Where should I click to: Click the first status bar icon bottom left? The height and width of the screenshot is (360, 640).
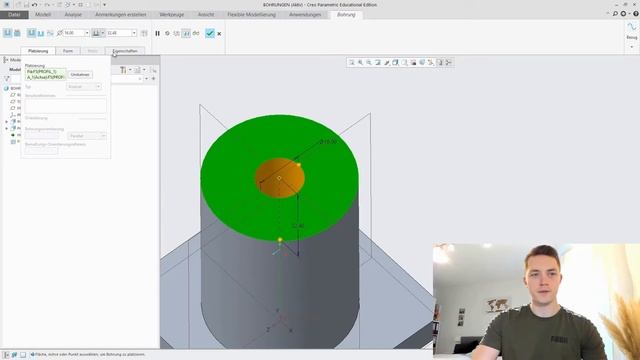[6, 355]
